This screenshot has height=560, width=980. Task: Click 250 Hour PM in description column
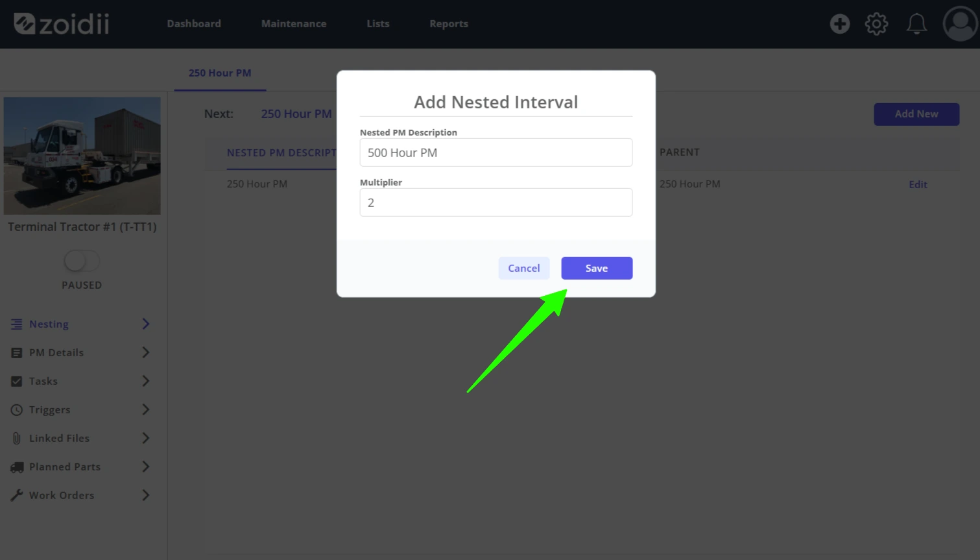click(x=257, y=184)
